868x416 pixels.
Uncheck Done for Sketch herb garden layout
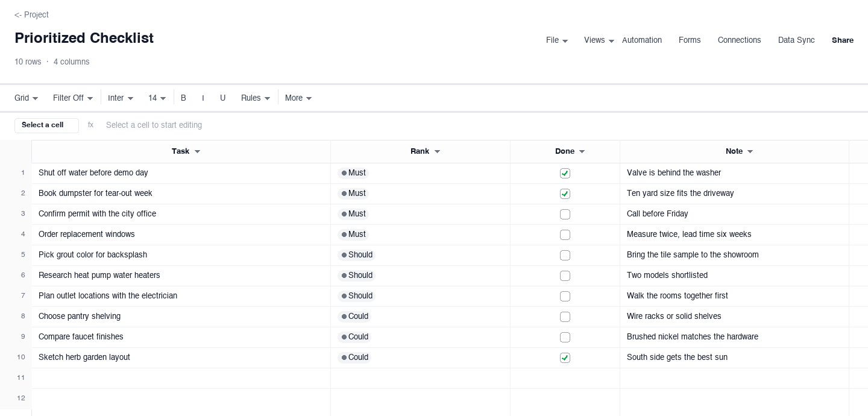[x=565, y=358]
